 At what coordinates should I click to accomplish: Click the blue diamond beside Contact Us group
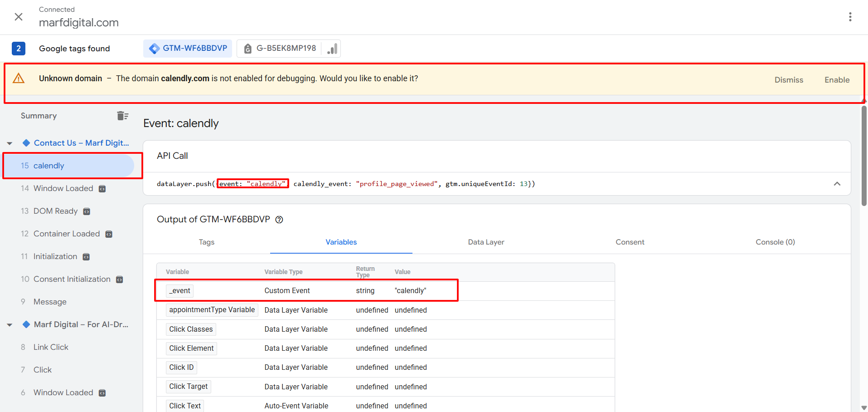click(x=26, y=142)
